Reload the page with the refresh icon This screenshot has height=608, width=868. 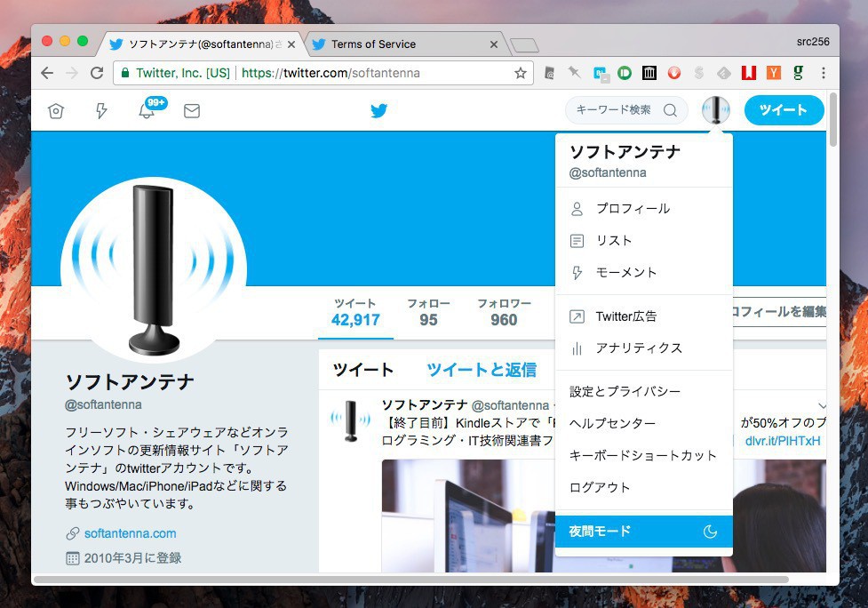[x=97, y=73]
